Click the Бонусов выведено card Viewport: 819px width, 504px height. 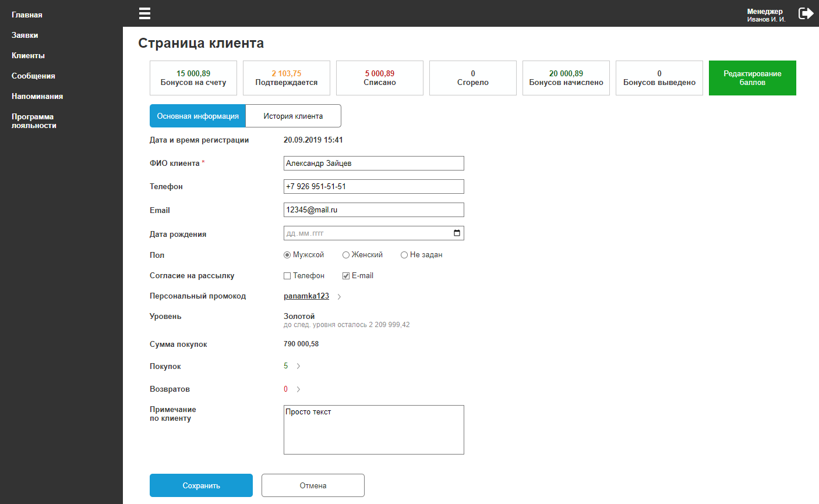659,78
